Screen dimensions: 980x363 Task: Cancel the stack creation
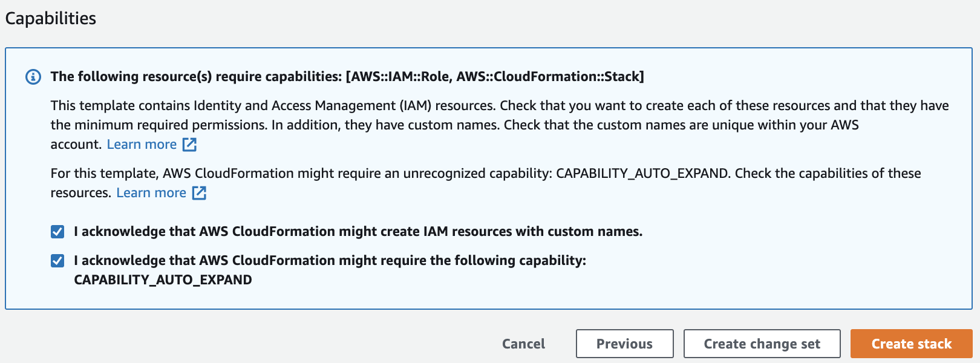tap(523, 344)
